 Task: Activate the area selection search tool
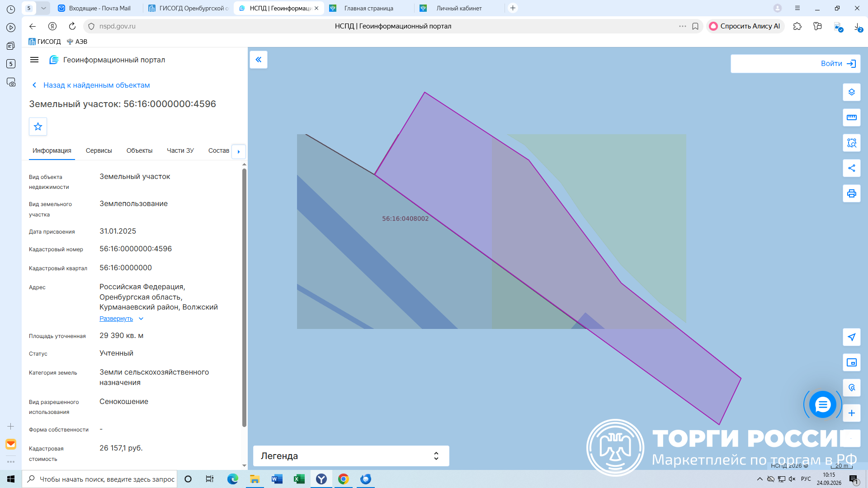852,143
